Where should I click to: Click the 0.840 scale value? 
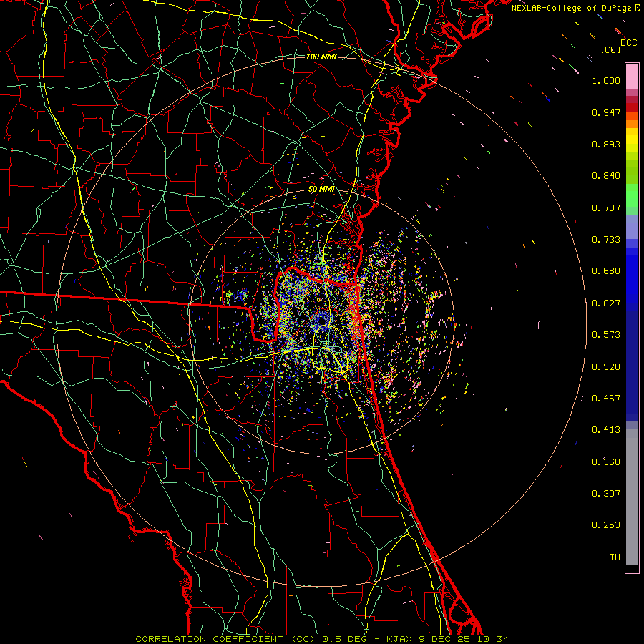pyautogui.click(x=606, y=176)
